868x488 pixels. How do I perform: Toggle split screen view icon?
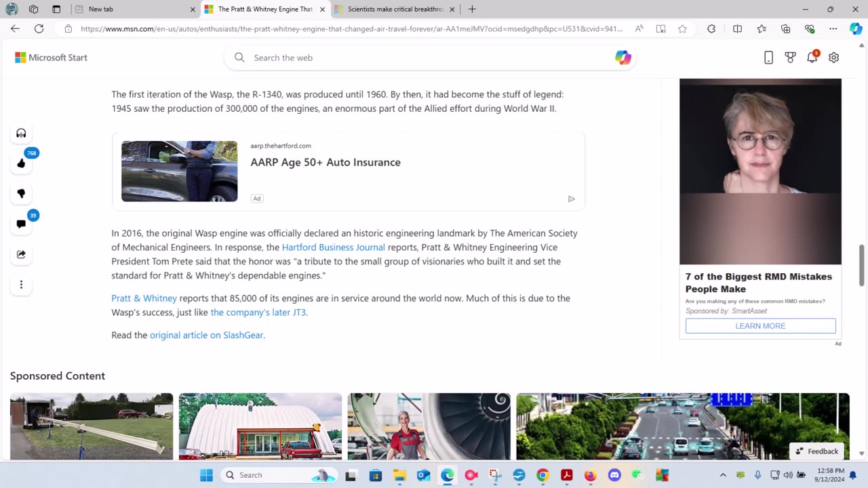[x=737, y=28]
